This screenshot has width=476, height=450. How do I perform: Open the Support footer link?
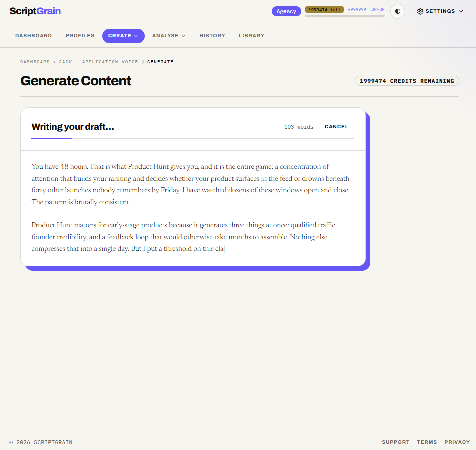[x=395, y=442]
